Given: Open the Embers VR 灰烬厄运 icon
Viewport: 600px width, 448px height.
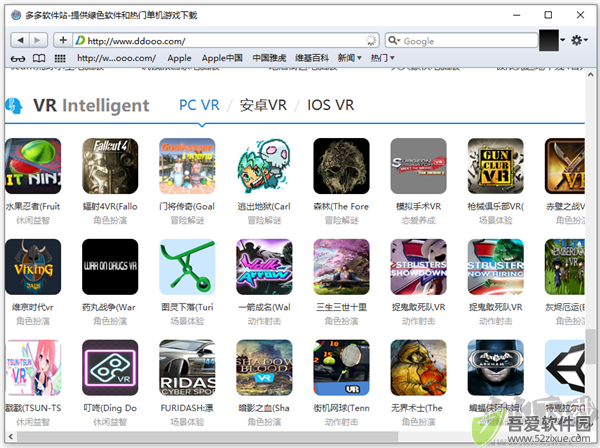Looking at the screenshot, I should 565,267.
